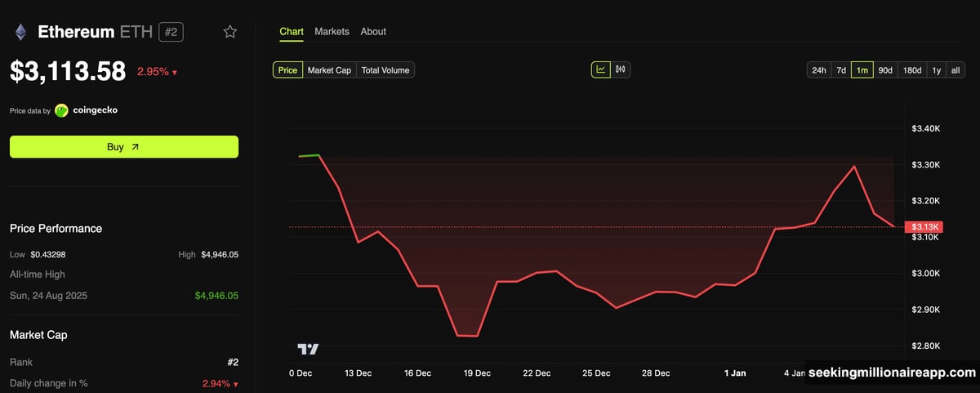Add Ethereum to favorites with star icon

click(x=230, y=32)
